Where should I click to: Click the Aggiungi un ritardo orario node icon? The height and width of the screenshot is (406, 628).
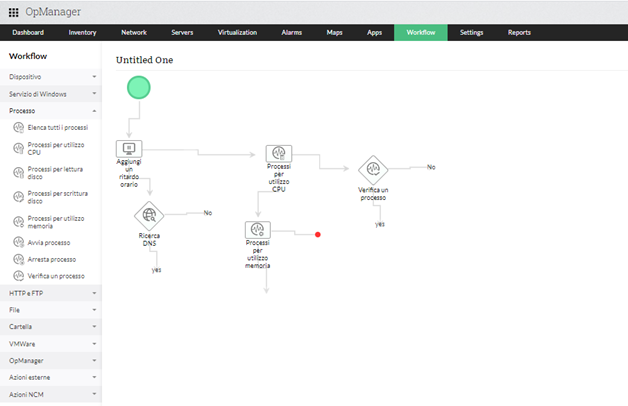coord(129,148)
